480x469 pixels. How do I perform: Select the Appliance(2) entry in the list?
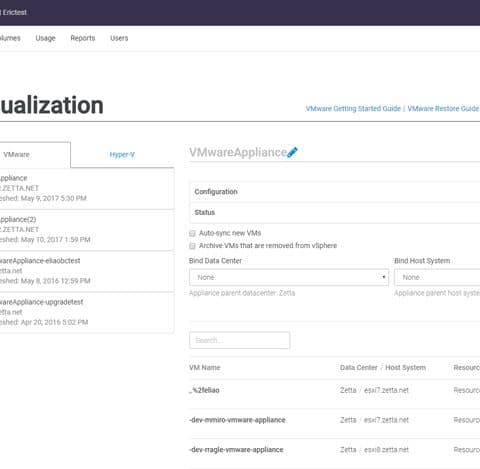click(87, 230)
